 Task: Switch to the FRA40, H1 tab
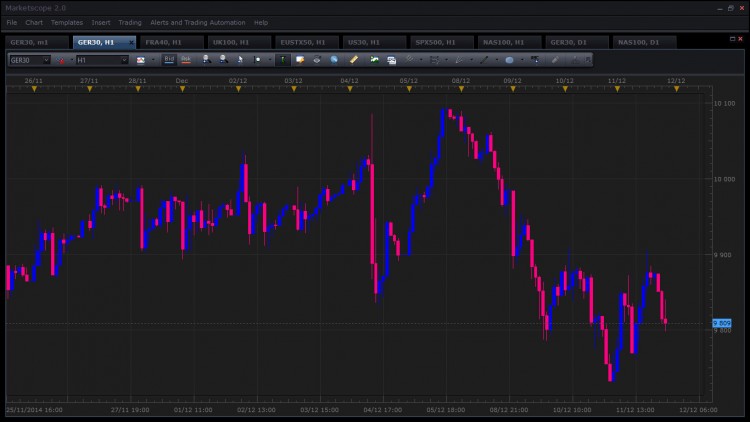point(163,42)
